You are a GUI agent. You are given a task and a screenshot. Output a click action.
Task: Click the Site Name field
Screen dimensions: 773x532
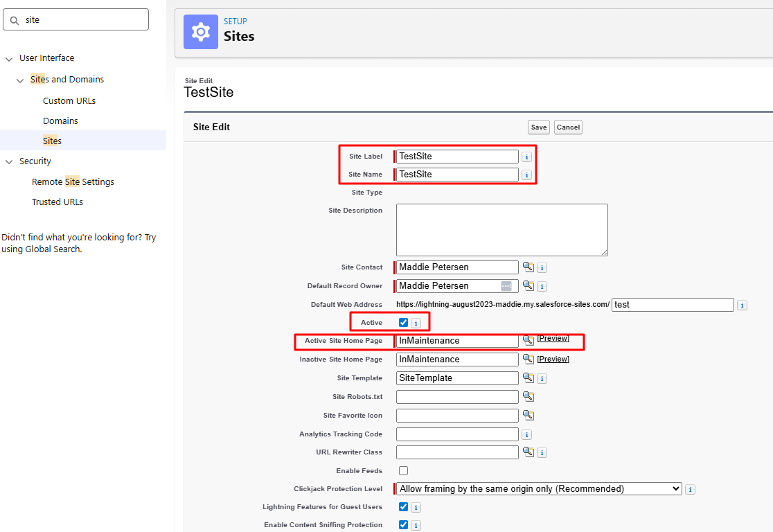coord(457,175)
